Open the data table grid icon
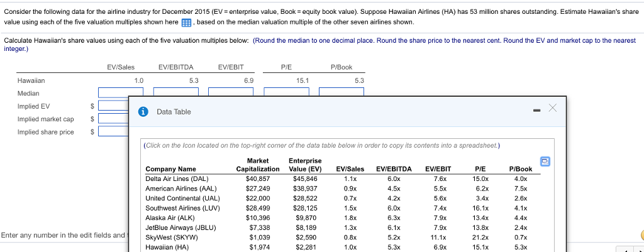644x252 pixels. pos(186,22)
